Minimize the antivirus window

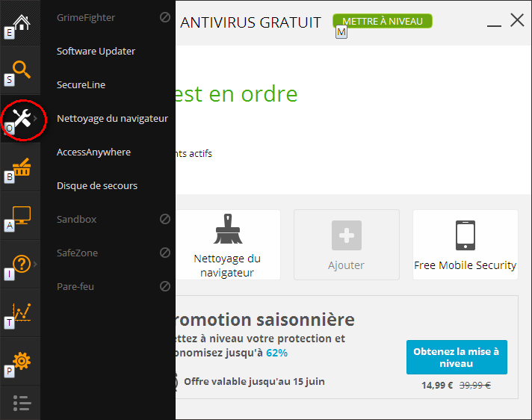click(494, 25)
